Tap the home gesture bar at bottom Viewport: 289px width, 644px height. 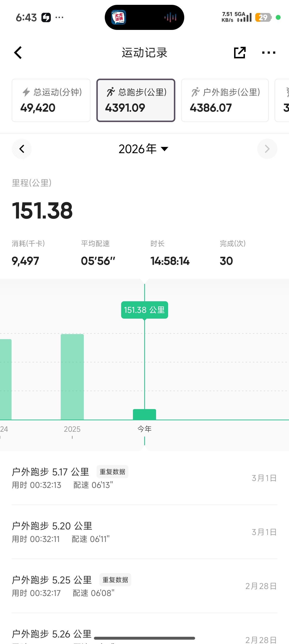coord(144,638)
